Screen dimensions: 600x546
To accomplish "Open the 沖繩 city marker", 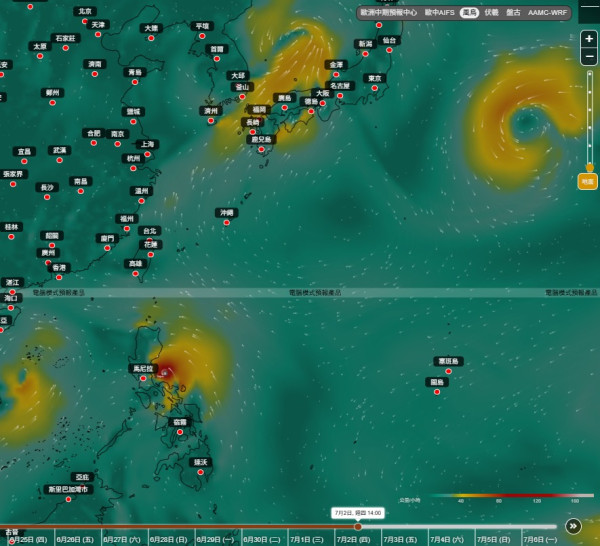I will coord(227,222).
